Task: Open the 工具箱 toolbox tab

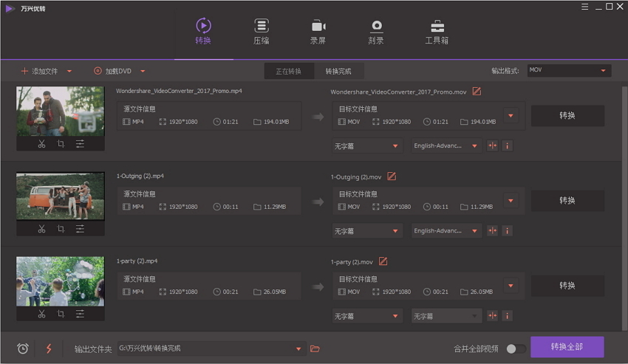Action: click(437, 32)
